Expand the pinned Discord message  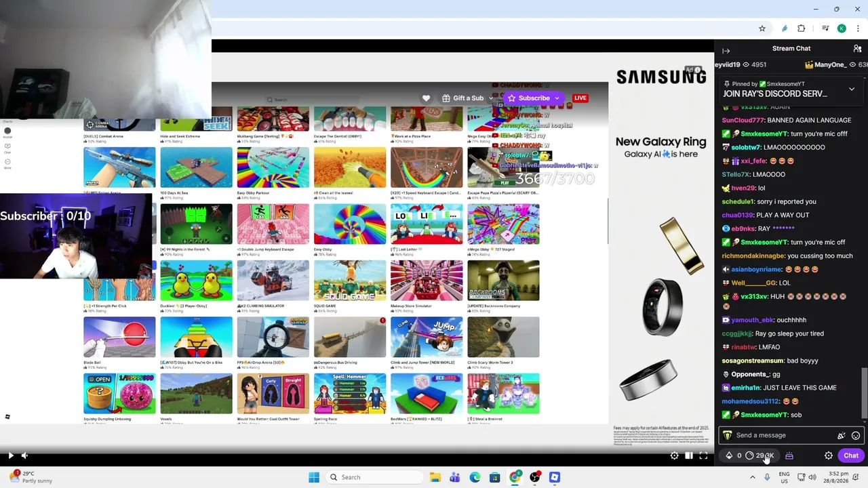(852, 89)
